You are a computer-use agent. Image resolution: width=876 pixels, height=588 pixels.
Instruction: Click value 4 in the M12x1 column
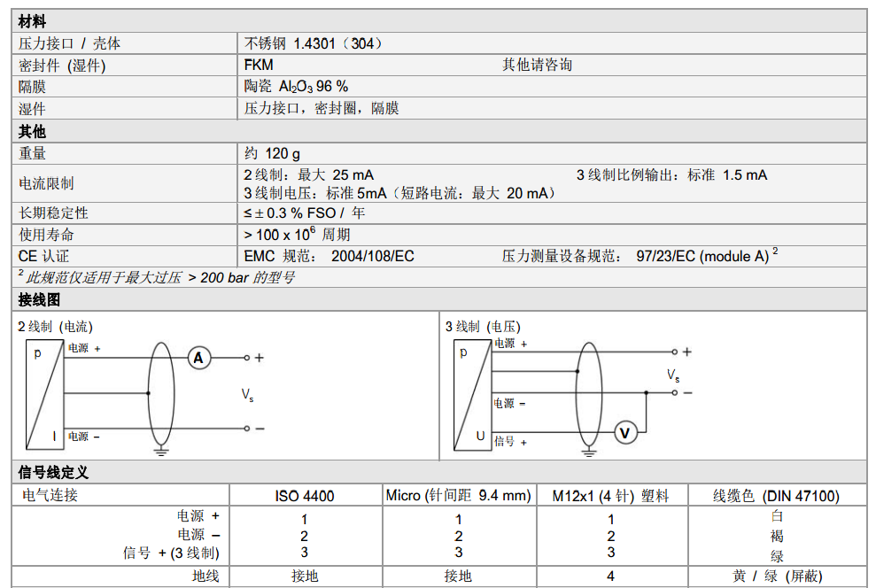coord(610,576)
